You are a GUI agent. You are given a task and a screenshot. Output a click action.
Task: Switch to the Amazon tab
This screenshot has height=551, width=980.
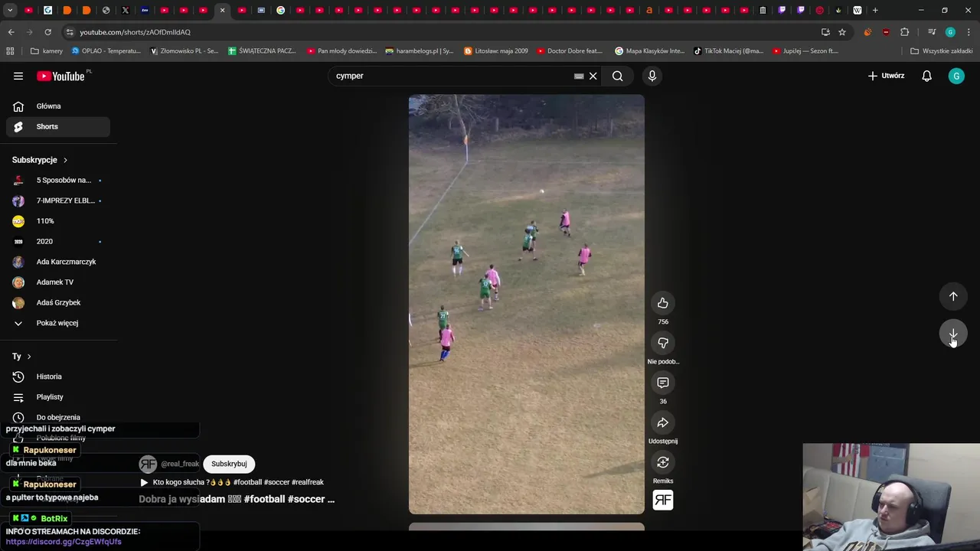[649, 10]
